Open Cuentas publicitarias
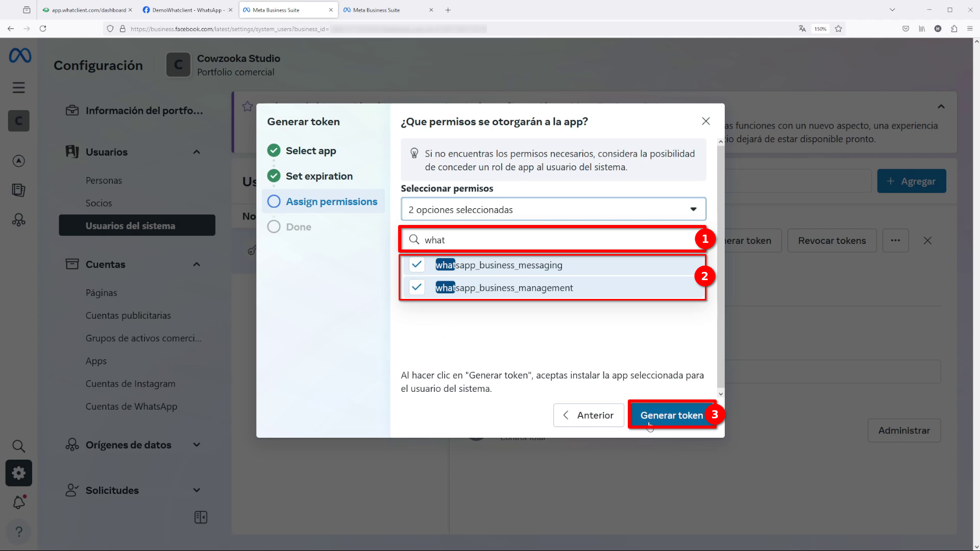Screen dimensions: 980x551 128,315
